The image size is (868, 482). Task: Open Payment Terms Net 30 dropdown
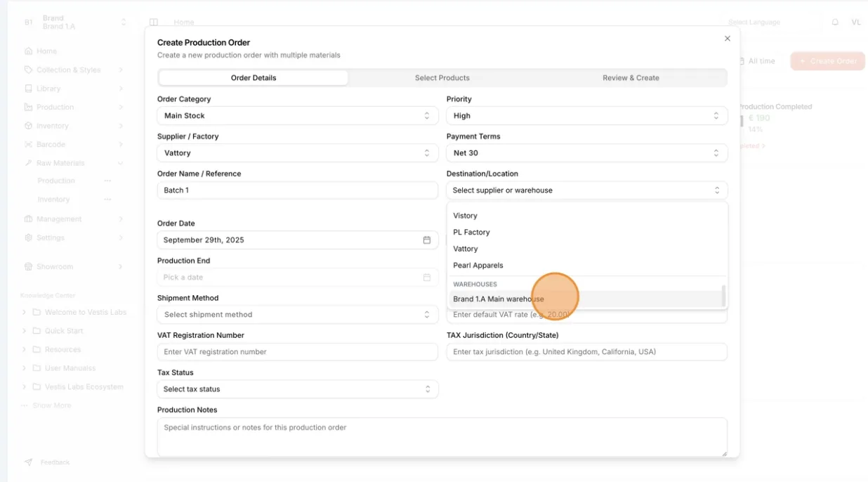(587, 153)
